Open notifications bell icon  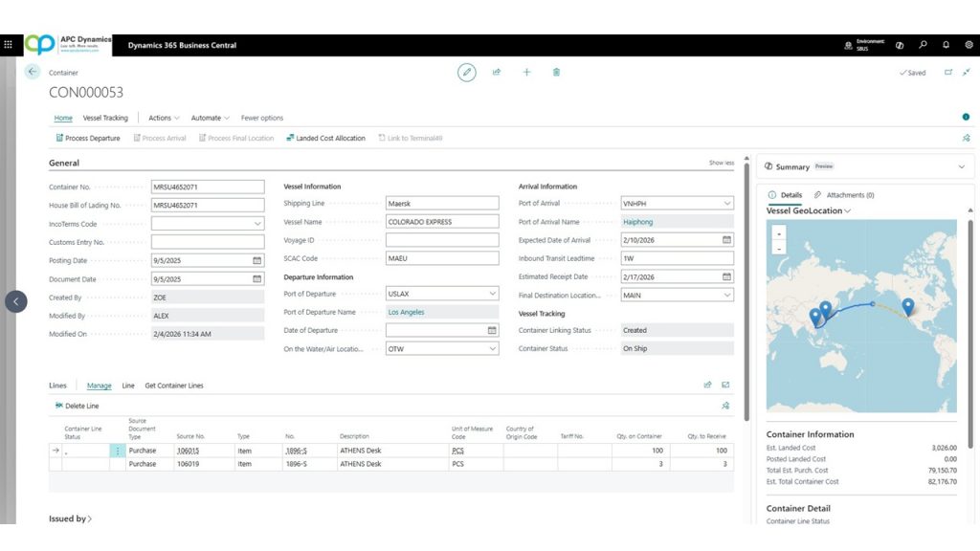[946, 45]
